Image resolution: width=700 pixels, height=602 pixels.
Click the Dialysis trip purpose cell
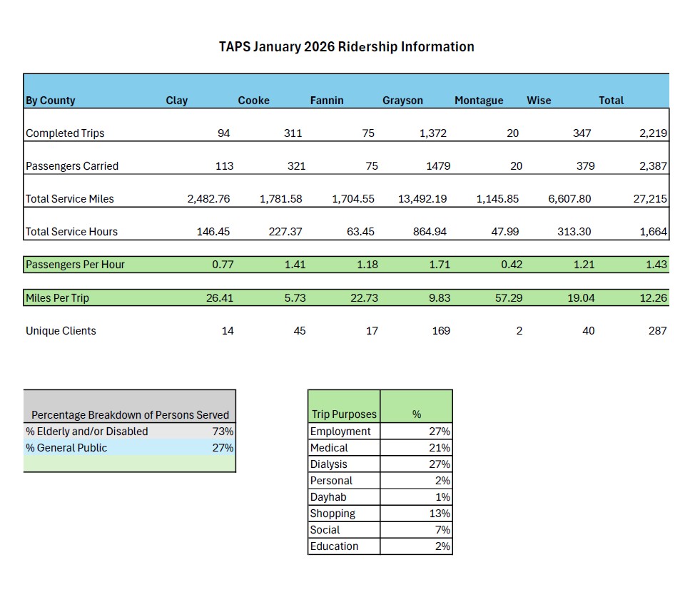[329, 464]
